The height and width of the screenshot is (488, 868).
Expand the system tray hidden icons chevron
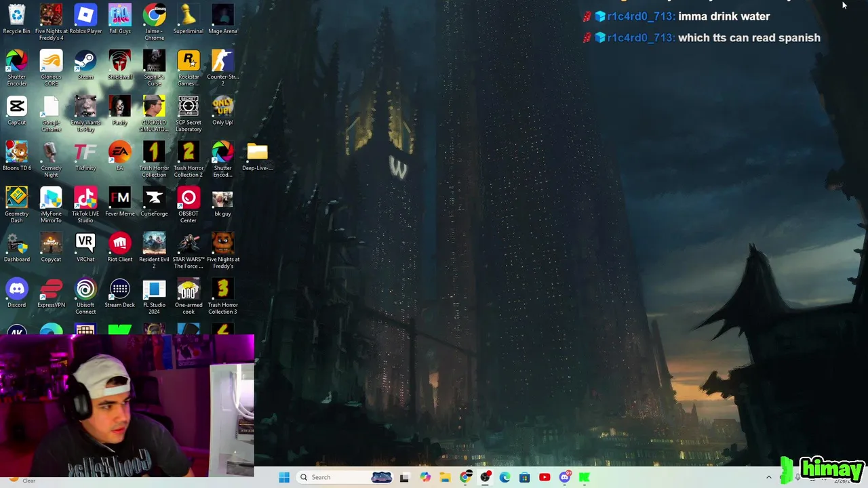coord(768,477)
